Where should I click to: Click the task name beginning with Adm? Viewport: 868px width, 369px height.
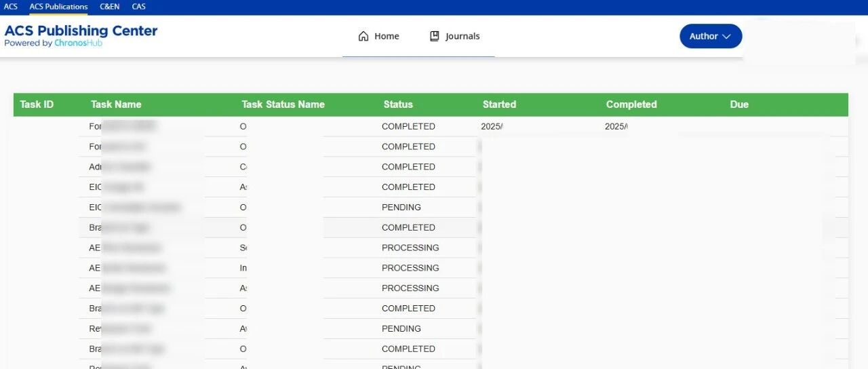click(120, 167)
